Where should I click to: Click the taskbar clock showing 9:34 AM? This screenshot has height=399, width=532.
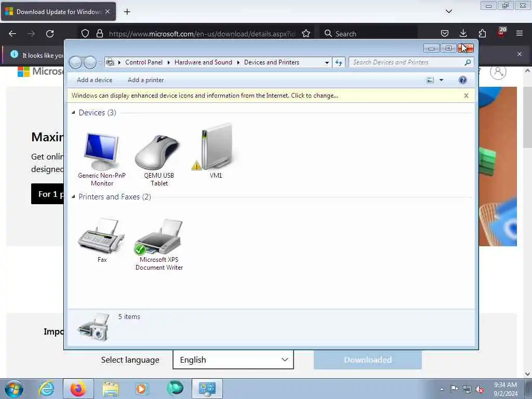tap(506, 389)
